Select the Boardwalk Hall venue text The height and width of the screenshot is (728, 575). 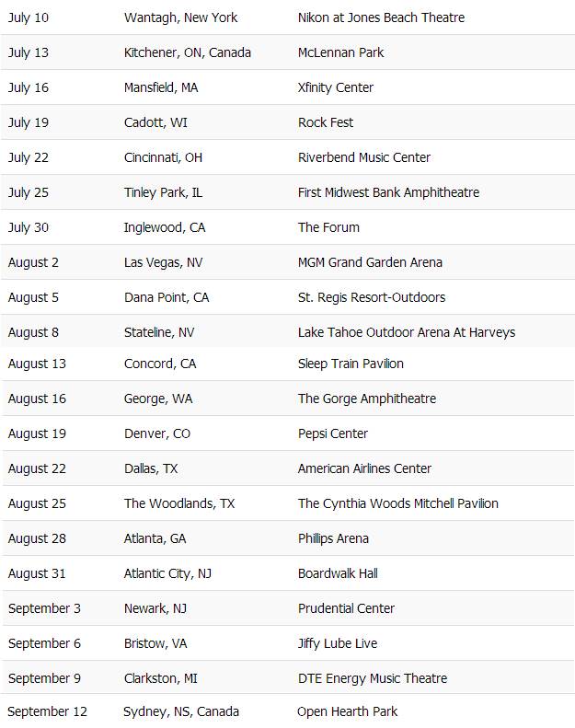click(x=338, y=573)
